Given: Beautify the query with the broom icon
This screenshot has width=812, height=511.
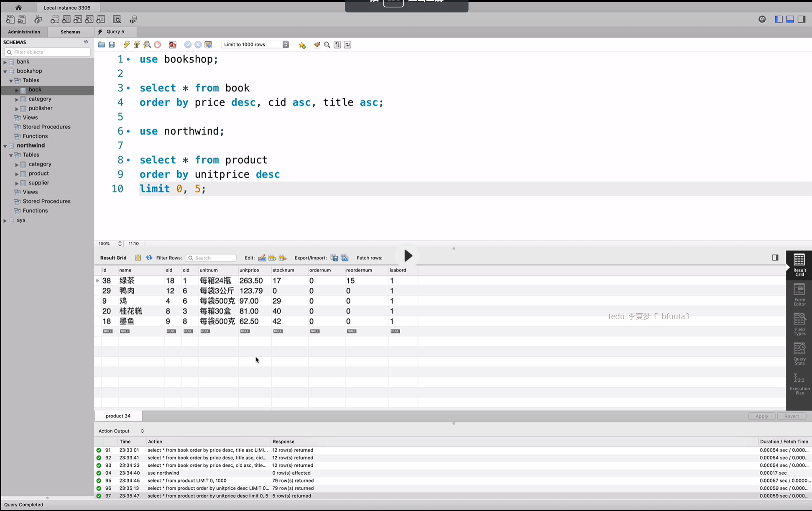Looking at the screenshot, I should point(317,45).
